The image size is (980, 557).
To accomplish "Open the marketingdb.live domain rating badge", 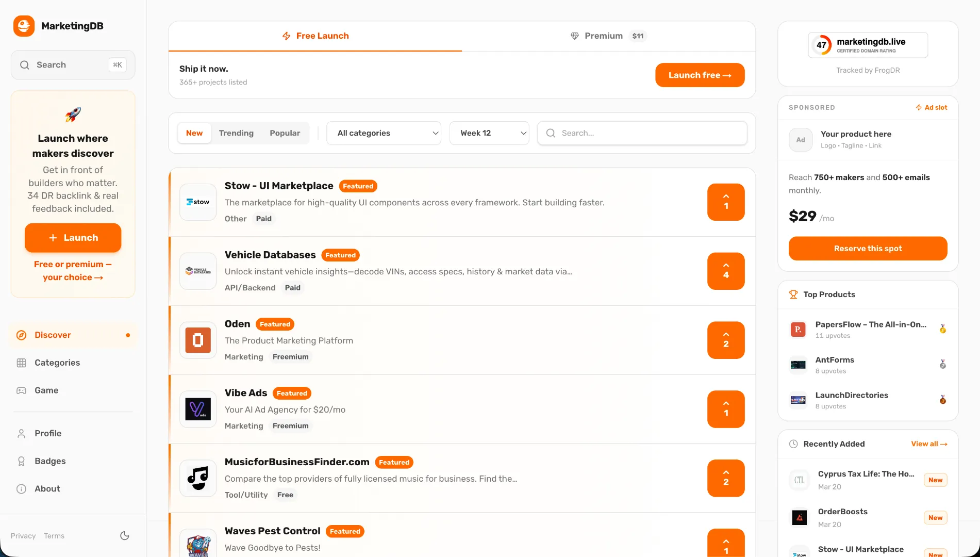I will (x=868, y=45).
